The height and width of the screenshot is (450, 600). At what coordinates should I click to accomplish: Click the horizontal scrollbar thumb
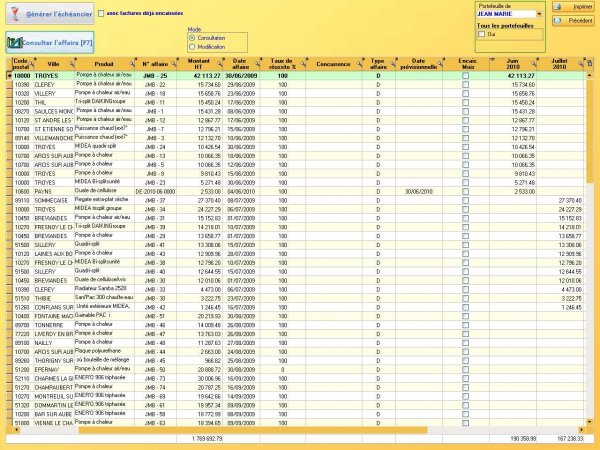tap(253, 430)
